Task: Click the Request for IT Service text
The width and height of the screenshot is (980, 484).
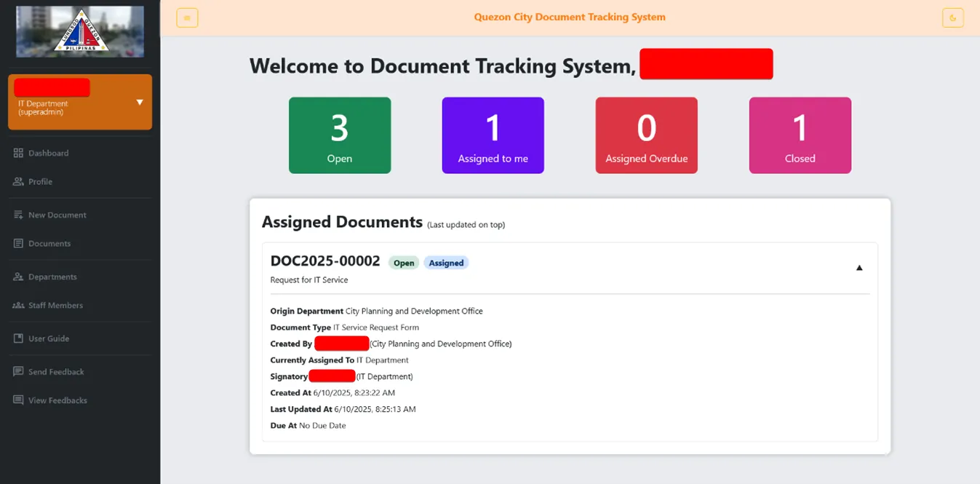Action: tap(309, 280)
